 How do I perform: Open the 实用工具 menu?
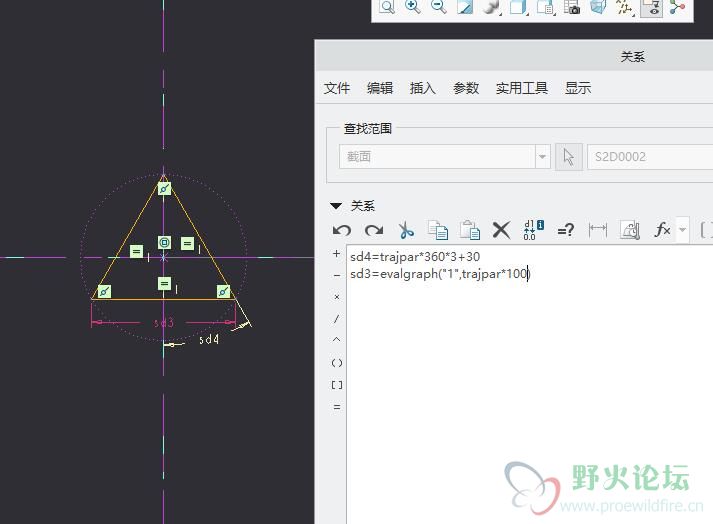click(522, 88)
